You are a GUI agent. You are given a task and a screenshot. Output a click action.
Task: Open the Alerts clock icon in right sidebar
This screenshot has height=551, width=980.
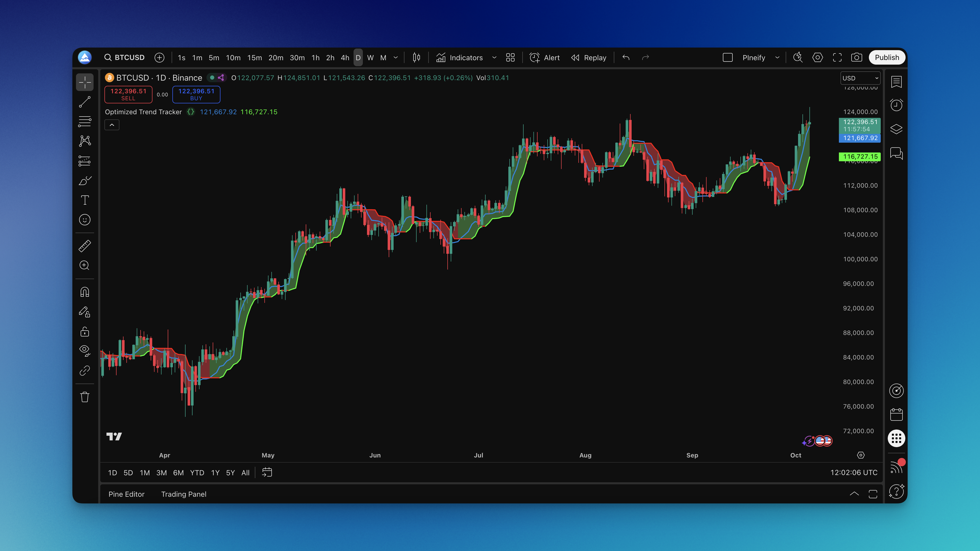[896, 105]
